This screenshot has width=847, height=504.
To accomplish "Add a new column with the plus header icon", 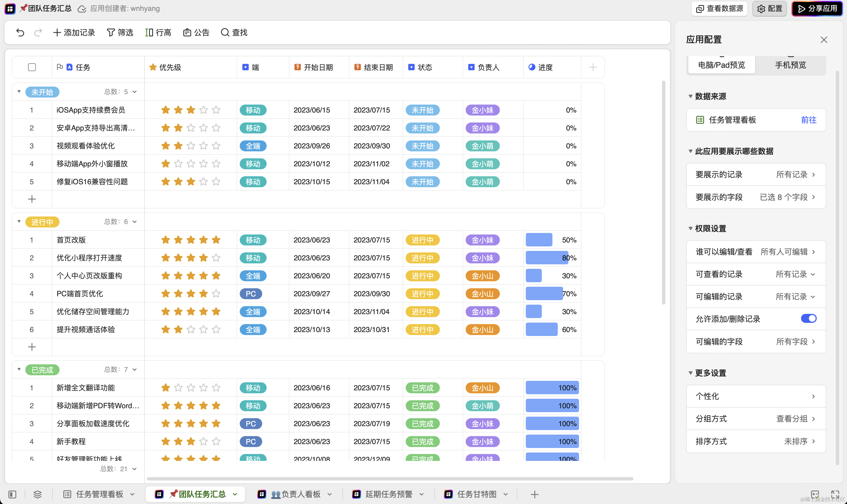I will (x=593, y=67).
